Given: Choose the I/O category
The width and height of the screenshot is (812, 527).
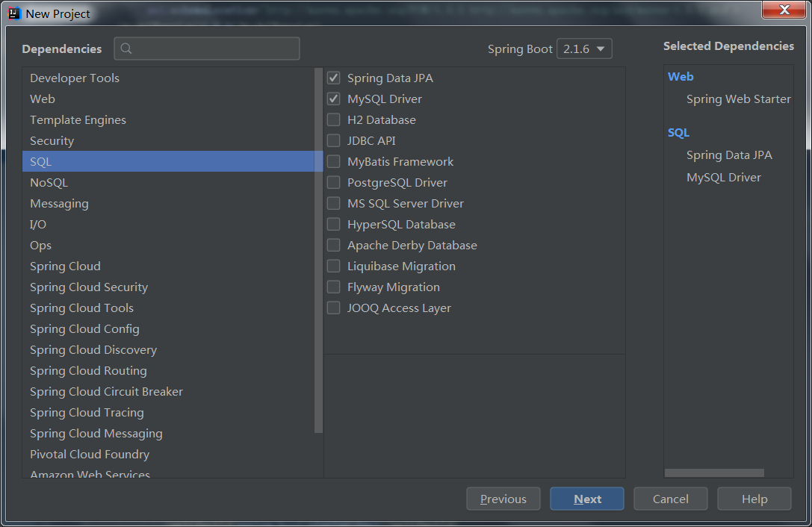Looking at the screenshot, I should 168,224.
